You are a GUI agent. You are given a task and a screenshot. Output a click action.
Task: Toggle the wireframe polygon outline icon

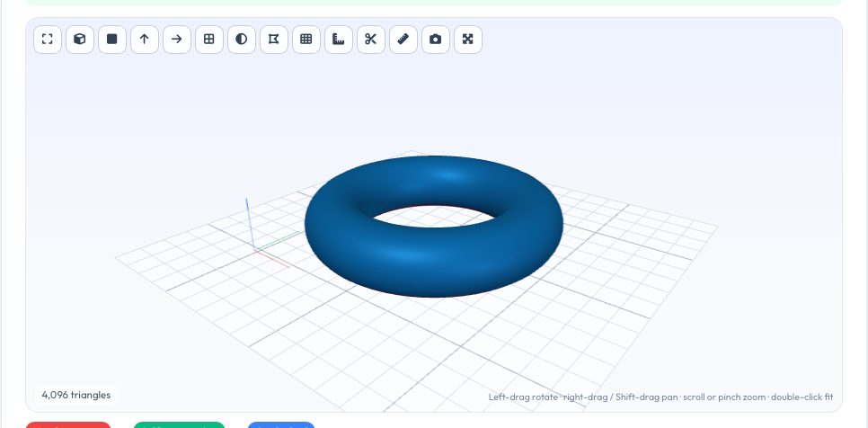[274, 40]
